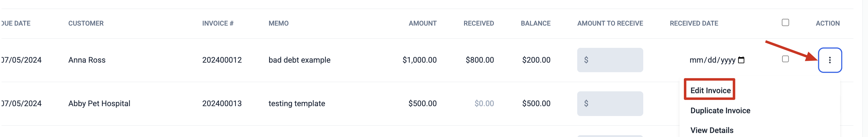This screenshot has height=137, width=868.
Task: Click the Memo column header
Action: (278, 23)
